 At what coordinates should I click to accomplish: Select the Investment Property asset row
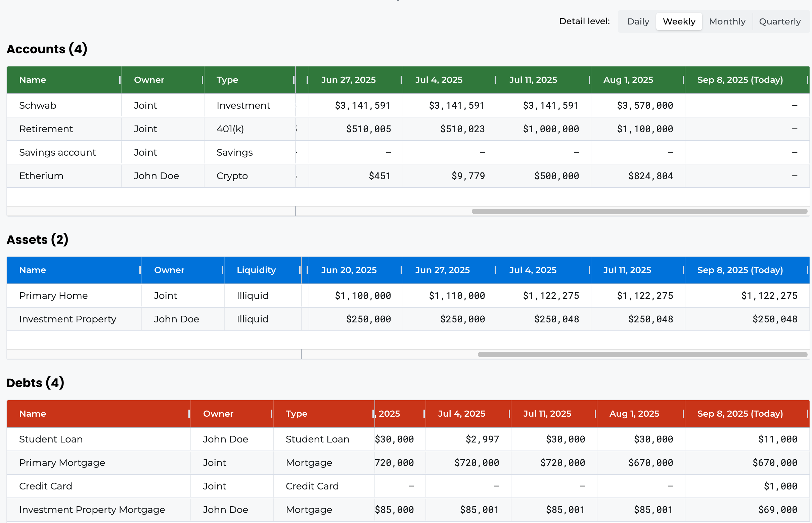pos(67,319)
